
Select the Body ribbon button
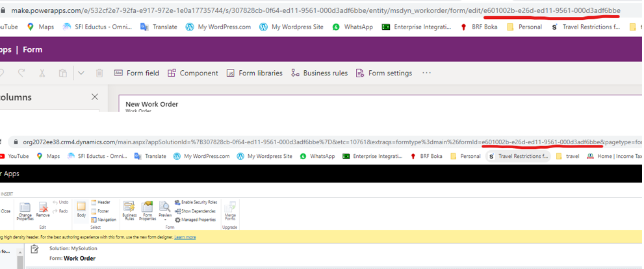coord(81,209)
